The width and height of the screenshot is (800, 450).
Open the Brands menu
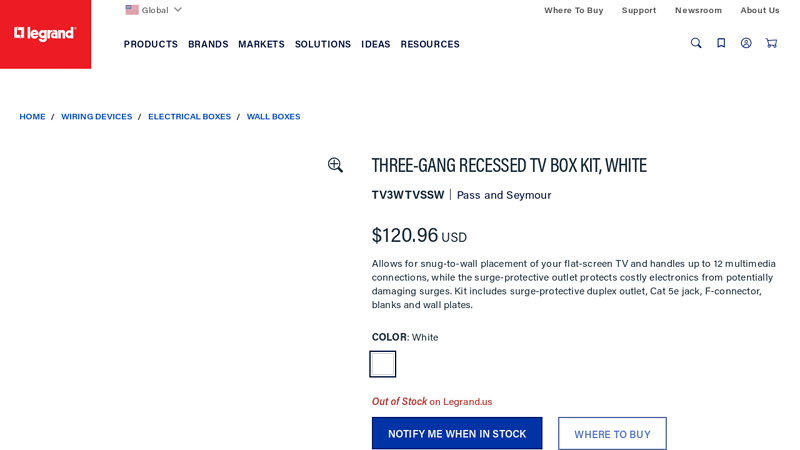pyautogui.click(x=208, y=44)
